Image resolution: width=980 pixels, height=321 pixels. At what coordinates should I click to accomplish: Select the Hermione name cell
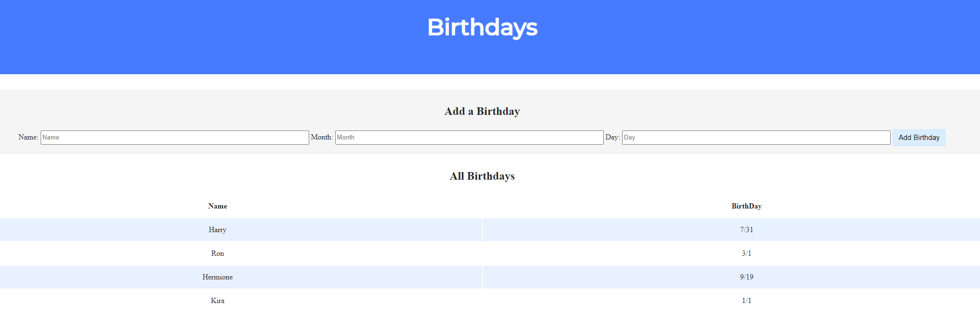[x=217, y=277]
